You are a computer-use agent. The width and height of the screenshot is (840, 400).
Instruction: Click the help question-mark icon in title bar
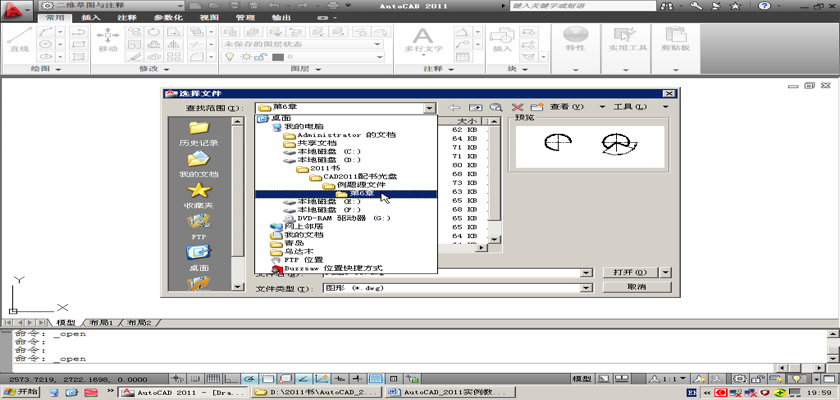point(764,6)
